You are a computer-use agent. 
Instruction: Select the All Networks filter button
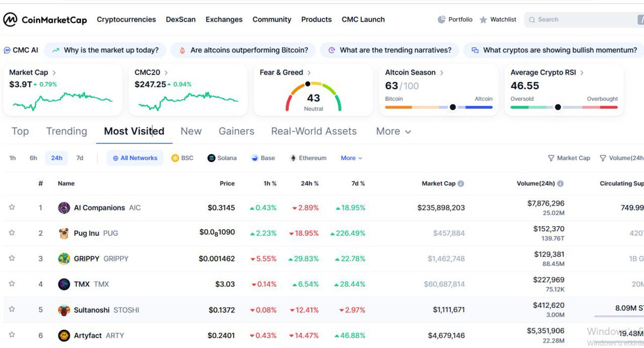click(x=135, y=158)
